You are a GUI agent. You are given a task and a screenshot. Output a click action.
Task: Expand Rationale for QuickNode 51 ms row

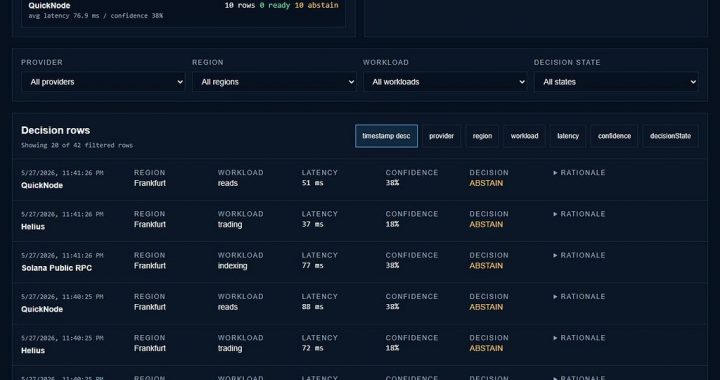coord(579,173)
